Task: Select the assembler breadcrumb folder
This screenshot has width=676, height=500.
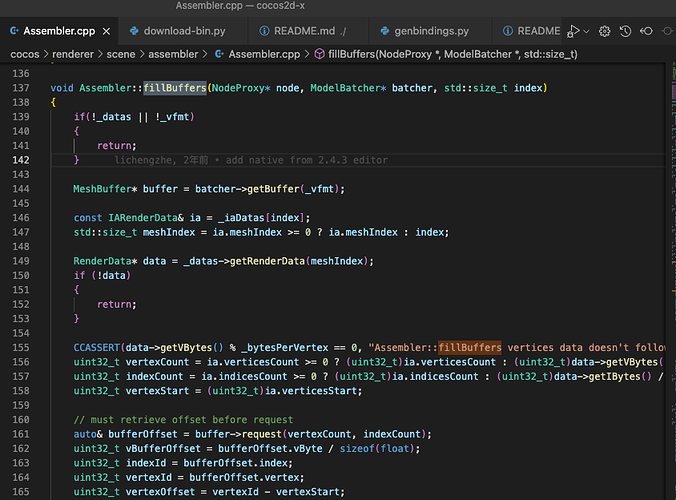Action: click(173, 54)
